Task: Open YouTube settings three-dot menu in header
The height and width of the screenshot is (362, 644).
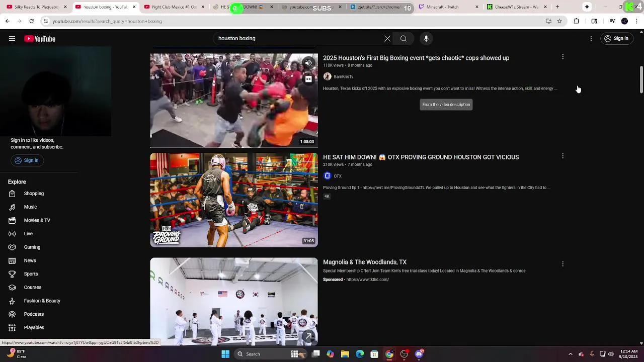Action: pos(591,39)
